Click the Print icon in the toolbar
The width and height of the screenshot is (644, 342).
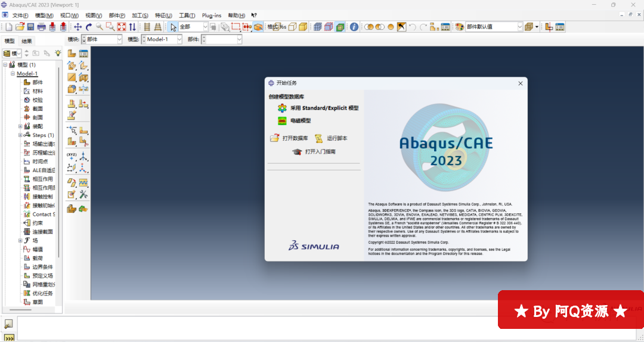(41, 27)
